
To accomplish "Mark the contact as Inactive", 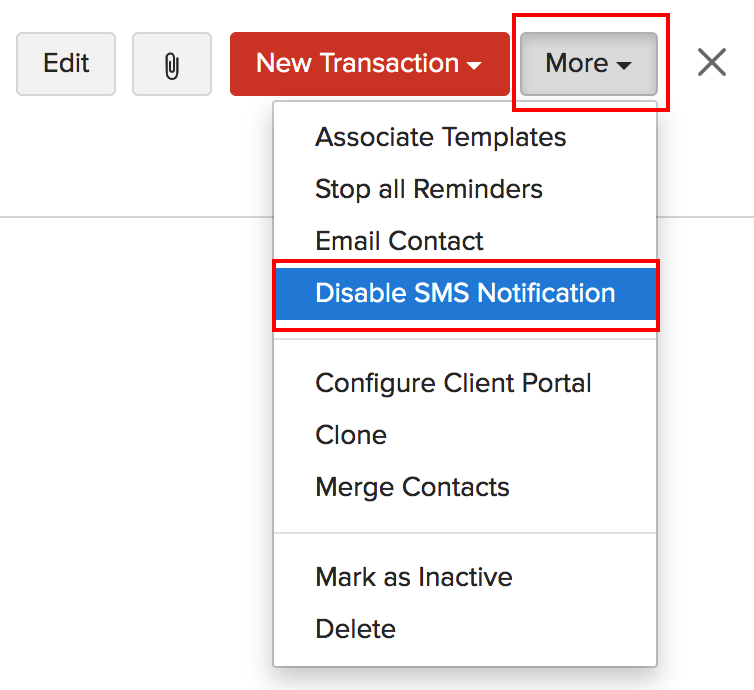I will click(x=413, y=577).
